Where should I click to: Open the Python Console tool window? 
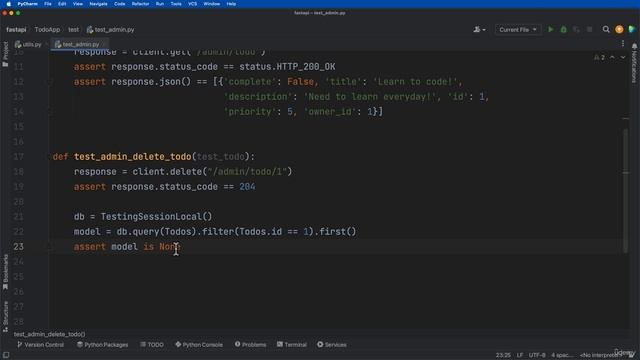[199, 344]
